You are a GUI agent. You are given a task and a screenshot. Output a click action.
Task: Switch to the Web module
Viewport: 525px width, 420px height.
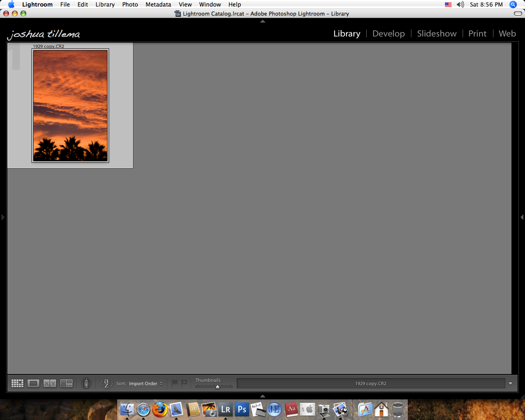coord(507,34)
